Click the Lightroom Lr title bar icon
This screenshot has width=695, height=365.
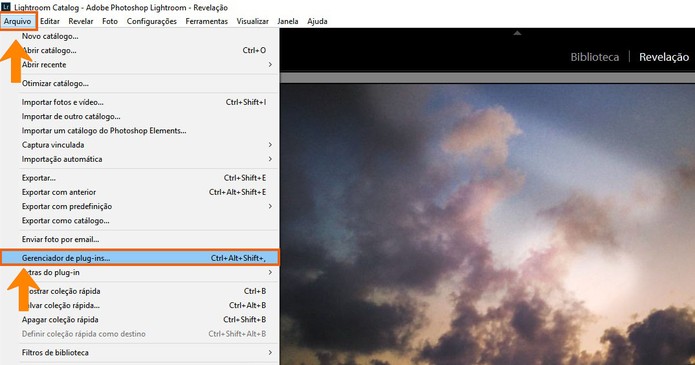[5, 7]
